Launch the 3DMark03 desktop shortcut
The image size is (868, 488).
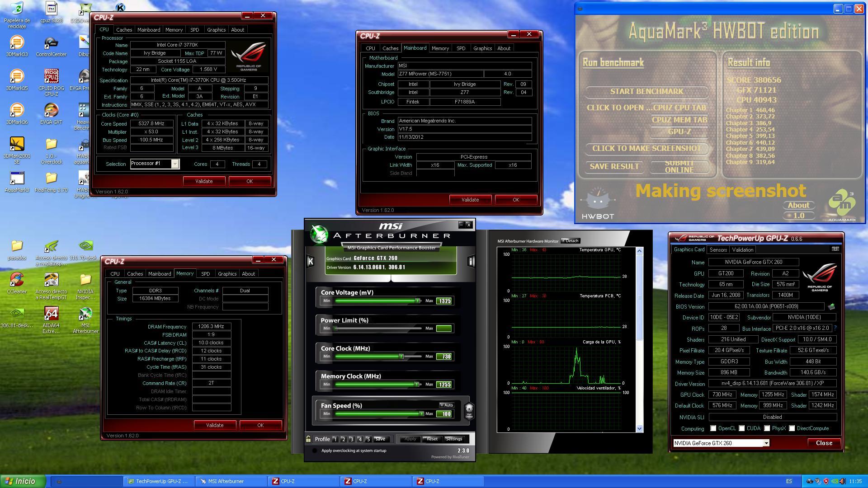[17, 46]
